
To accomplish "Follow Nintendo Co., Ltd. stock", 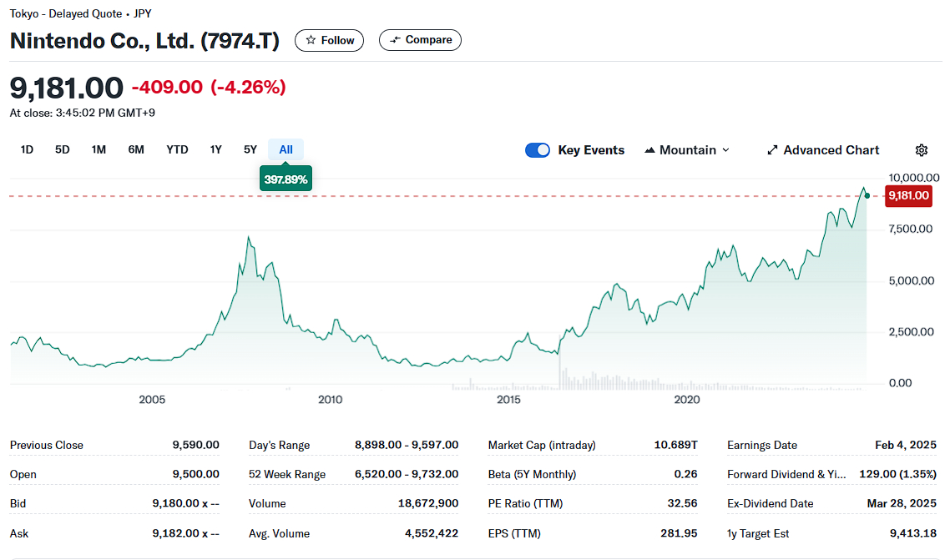I will pos(329,40).
